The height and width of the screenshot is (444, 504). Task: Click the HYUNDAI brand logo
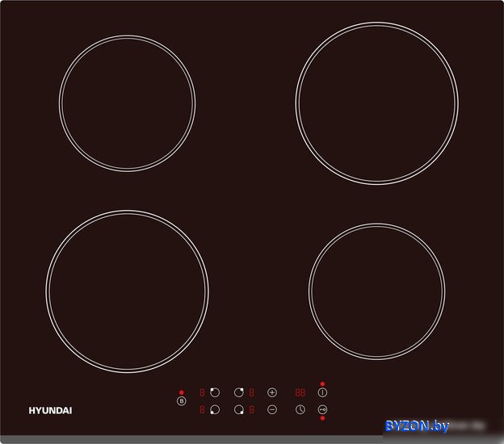pyautogui.click(x=50, y=411)
